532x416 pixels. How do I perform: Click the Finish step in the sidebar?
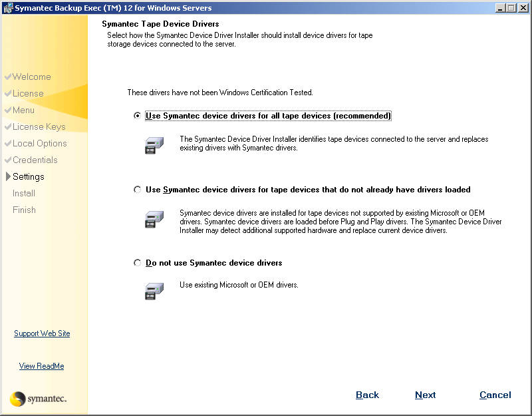click(24, 210)
